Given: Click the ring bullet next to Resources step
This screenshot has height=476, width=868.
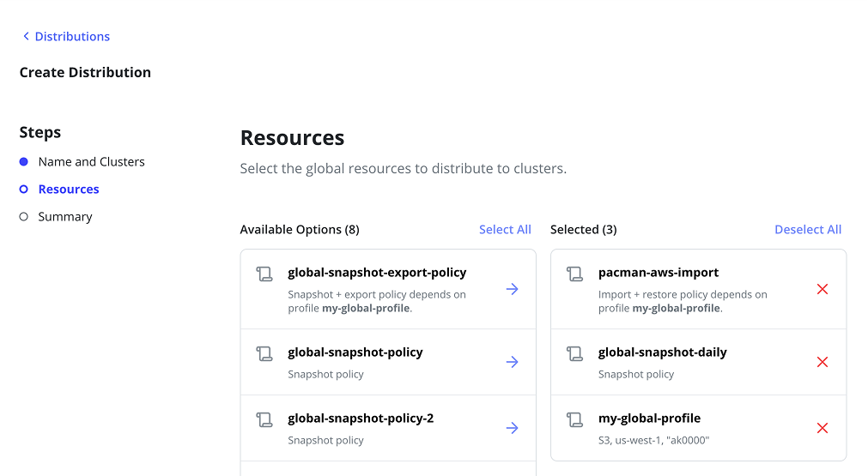Looking at the screenshot, I should coord(24,189).
